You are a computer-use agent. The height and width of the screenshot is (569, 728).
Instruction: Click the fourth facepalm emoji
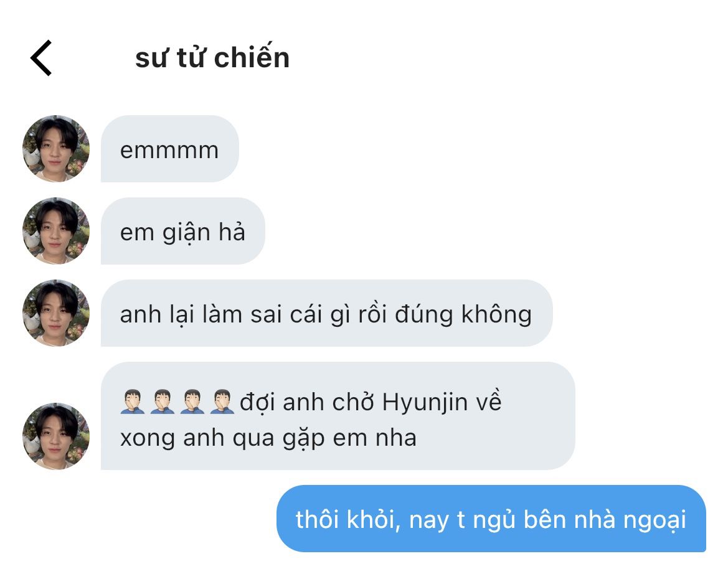tap(222, 402)
